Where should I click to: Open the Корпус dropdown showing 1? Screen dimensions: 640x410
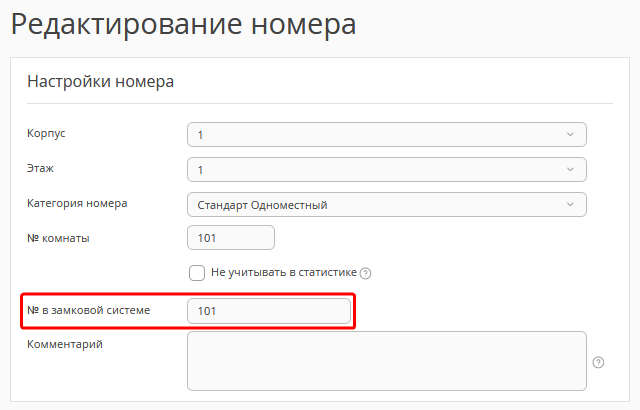(386, 135)
